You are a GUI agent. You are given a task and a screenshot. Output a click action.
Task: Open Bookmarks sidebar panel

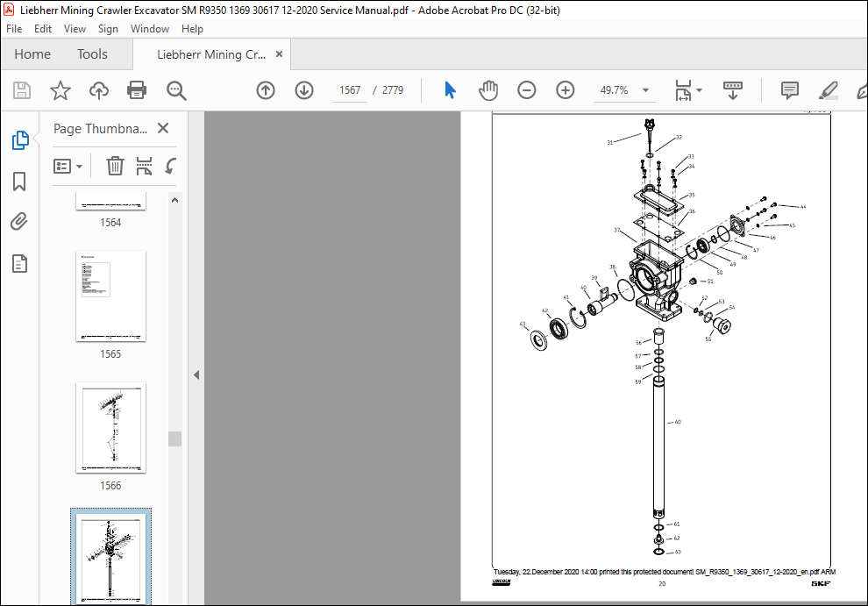point(19,182)
